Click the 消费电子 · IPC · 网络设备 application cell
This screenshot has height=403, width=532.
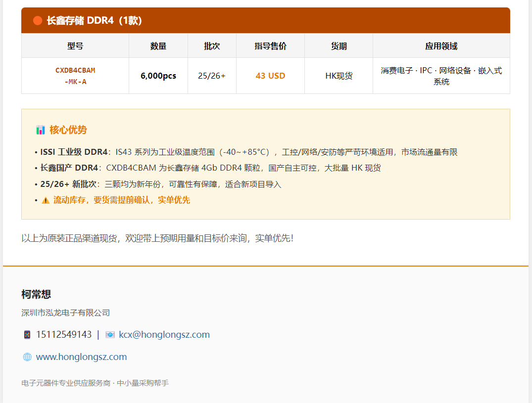(441, 76)
